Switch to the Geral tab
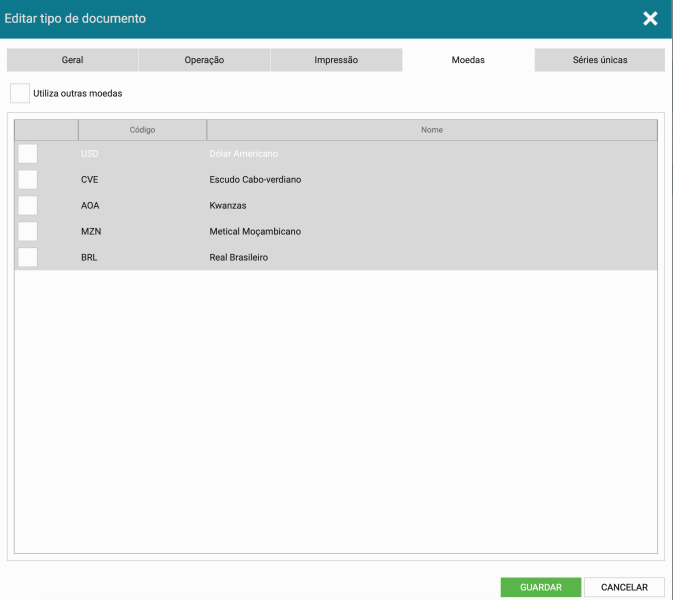 coord(72,60)
